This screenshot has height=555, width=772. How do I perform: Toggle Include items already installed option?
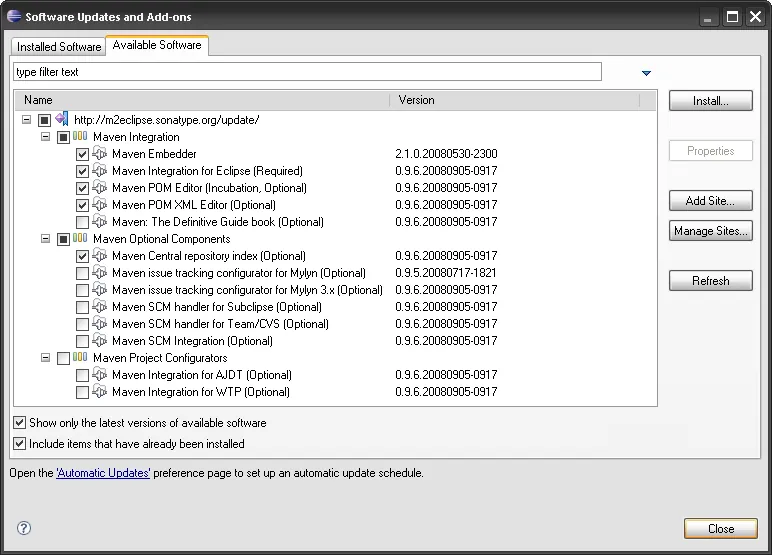point(20,443)
